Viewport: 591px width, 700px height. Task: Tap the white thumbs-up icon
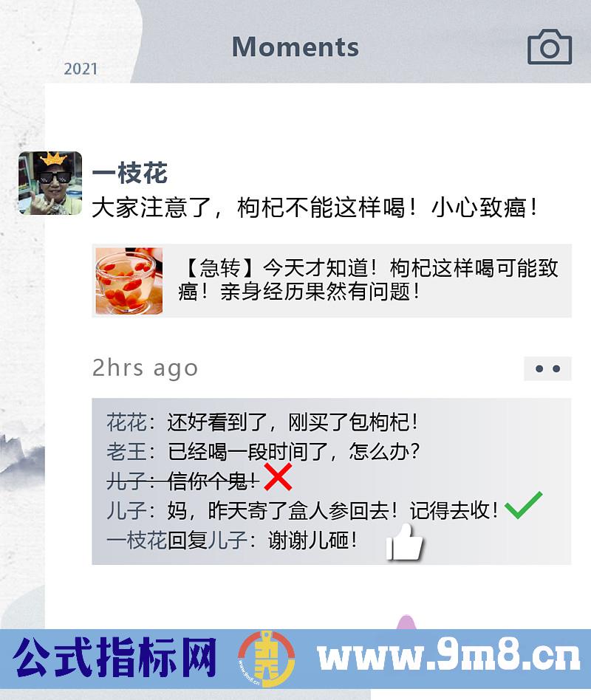coord(404,542)
